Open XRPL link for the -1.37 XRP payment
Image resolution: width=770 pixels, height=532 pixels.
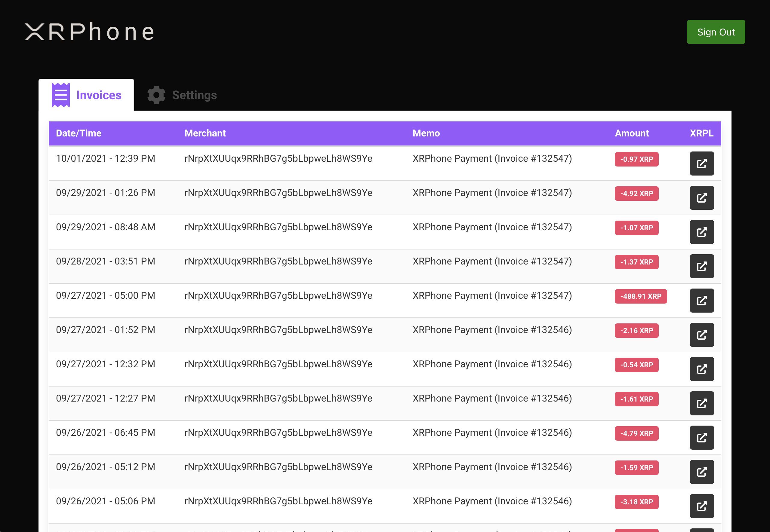[702, 266]
